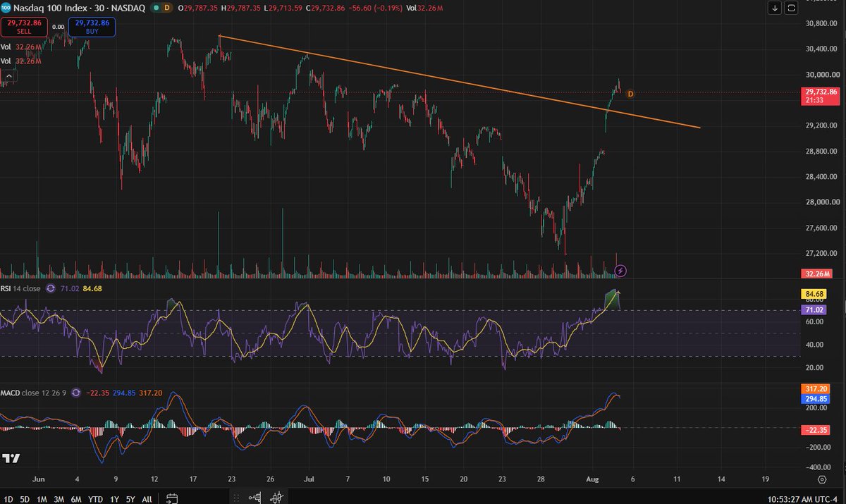Click the RSI 14 close indicator label
This screenshot has height=504, width=846.
pos(21,288)
